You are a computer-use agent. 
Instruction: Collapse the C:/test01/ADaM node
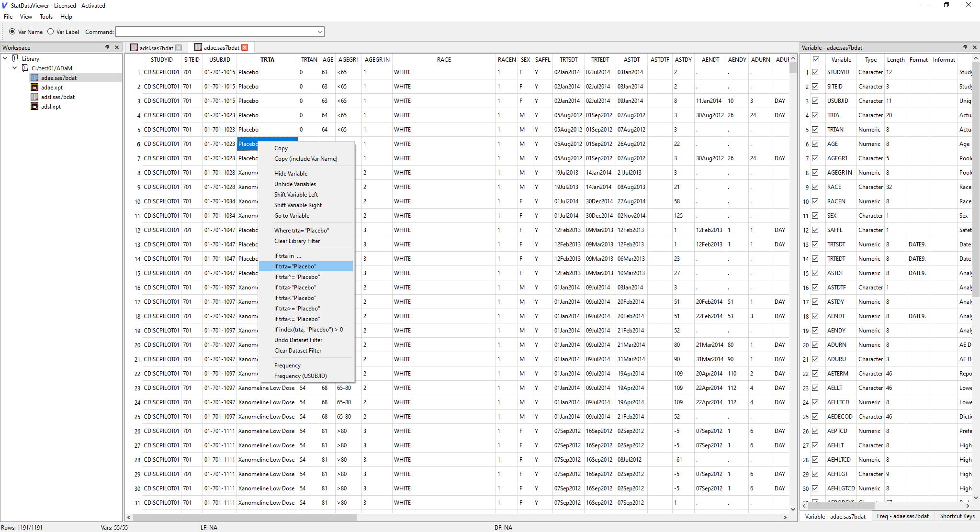point(15,68)
